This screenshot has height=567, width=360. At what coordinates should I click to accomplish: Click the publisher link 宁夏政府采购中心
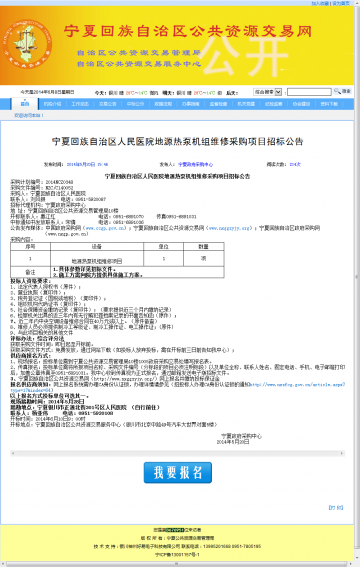click(x=196, y=165)
